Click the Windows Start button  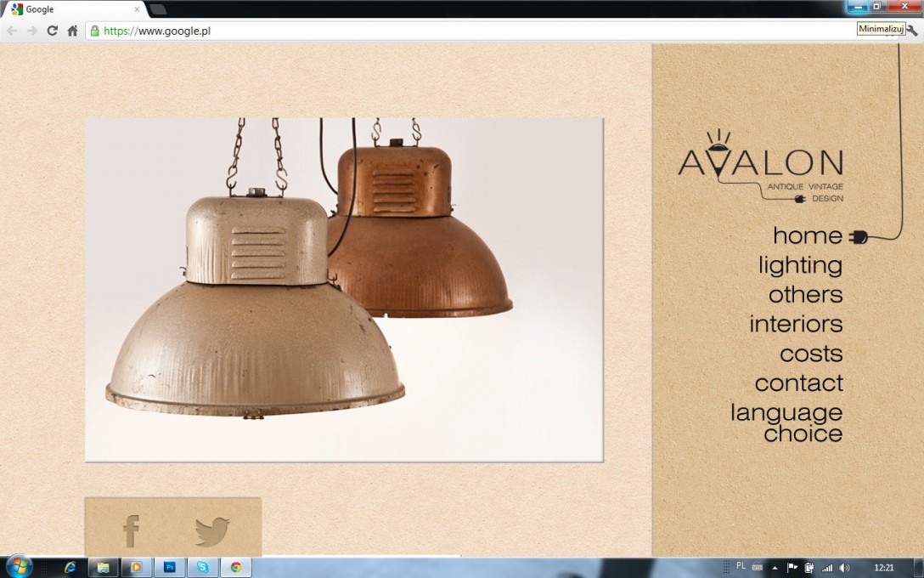[19, 566]
